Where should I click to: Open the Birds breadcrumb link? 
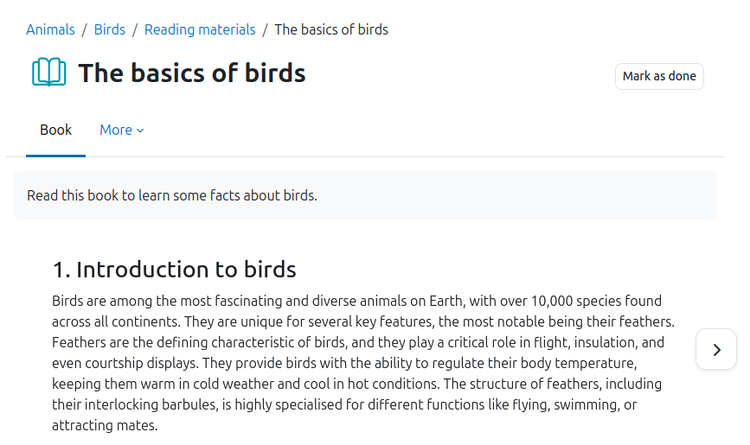coord(110,29)
